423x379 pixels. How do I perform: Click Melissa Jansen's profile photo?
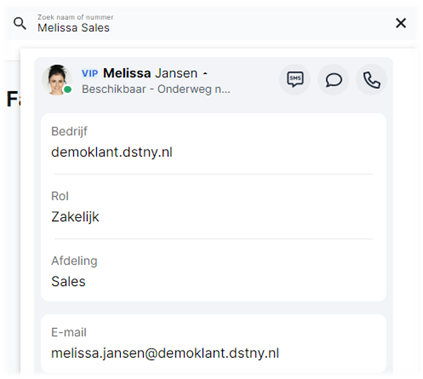(57, 80)
